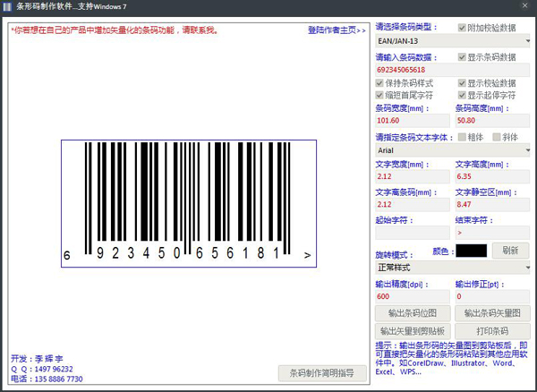Click the 结束字符 end character field
Image resolution: width=537 pixels, height=392 pixels.
(x=492, y=233)
